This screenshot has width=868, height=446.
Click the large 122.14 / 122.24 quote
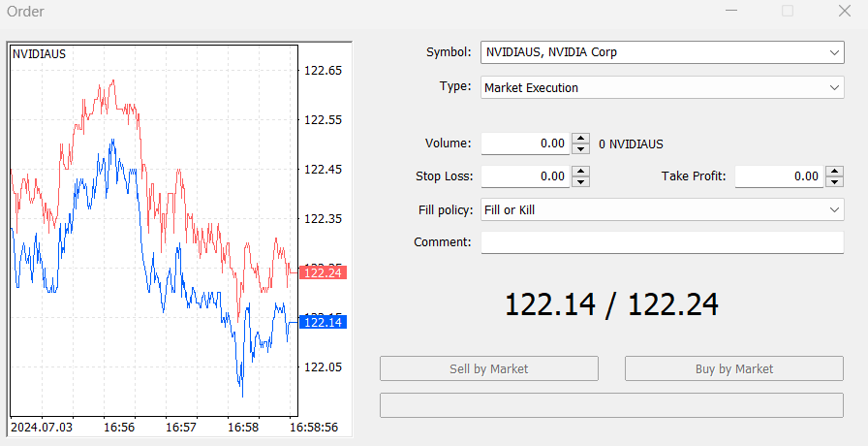coord(611,304)
